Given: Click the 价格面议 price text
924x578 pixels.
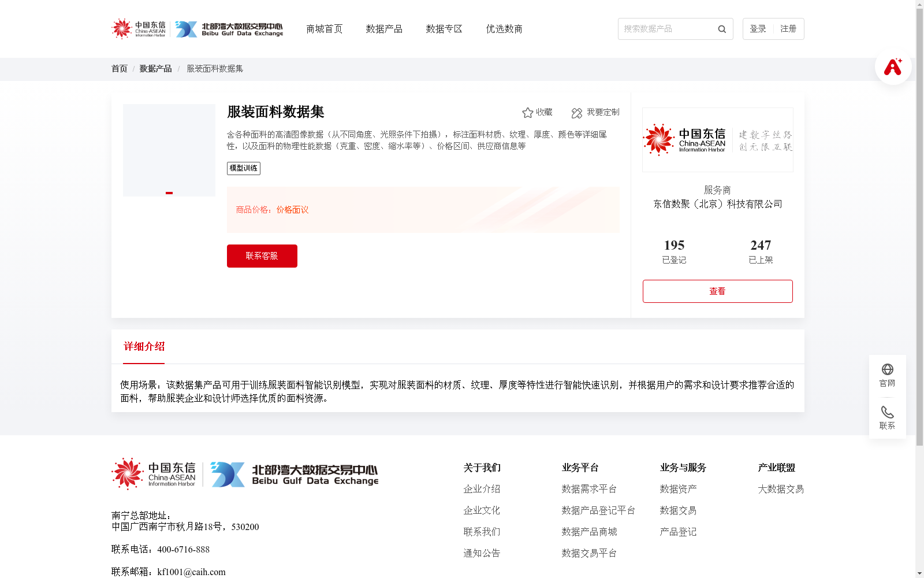Looking at the screenshot, I should 292,210.
